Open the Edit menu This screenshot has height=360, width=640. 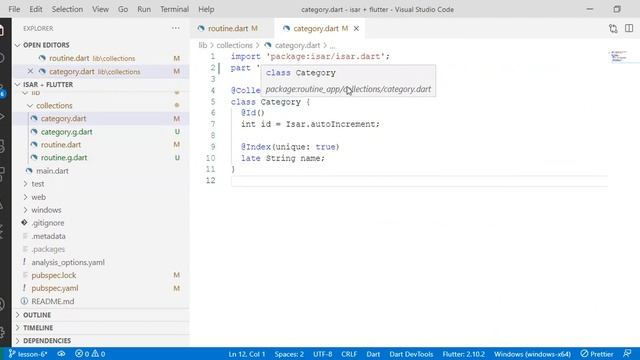36,9
